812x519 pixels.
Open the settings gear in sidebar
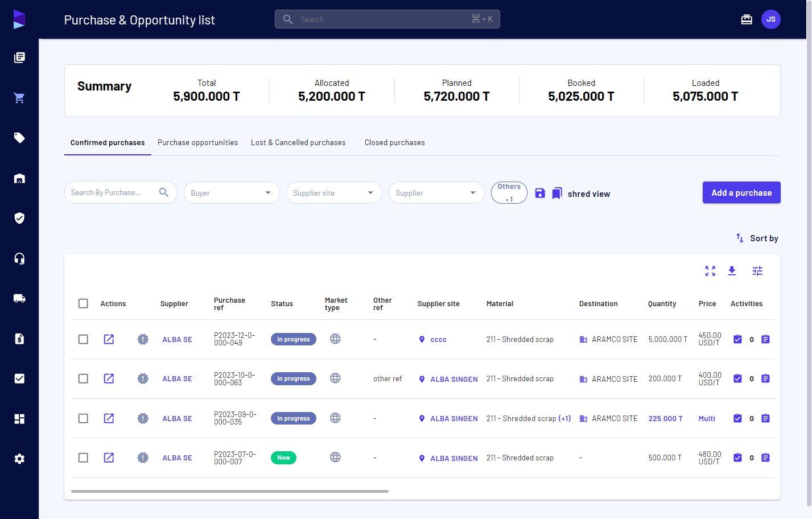pyautogui.click(x=19, y=459)
